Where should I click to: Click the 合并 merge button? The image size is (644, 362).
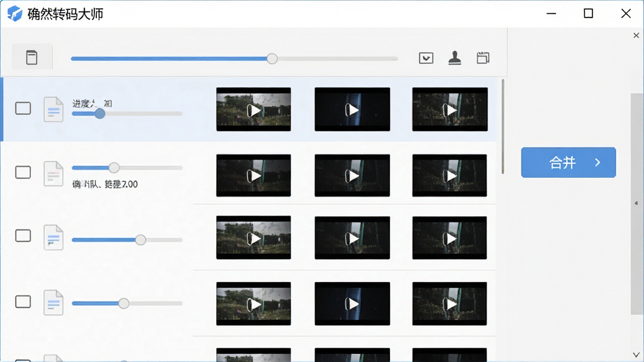click(x=569, y=163)
